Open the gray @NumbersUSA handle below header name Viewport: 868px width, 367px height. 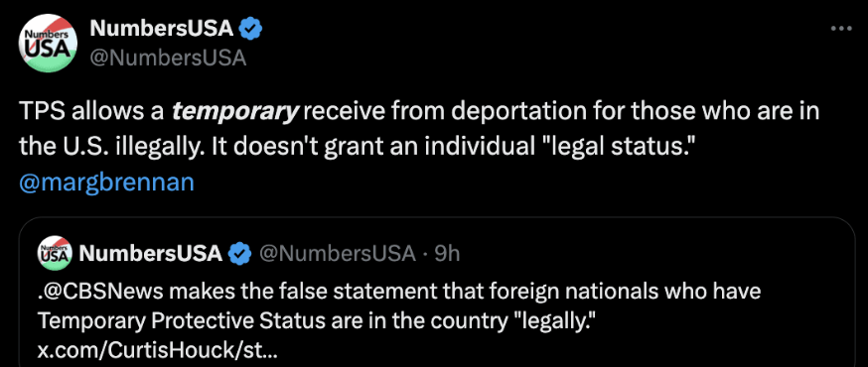click(168, 58)
